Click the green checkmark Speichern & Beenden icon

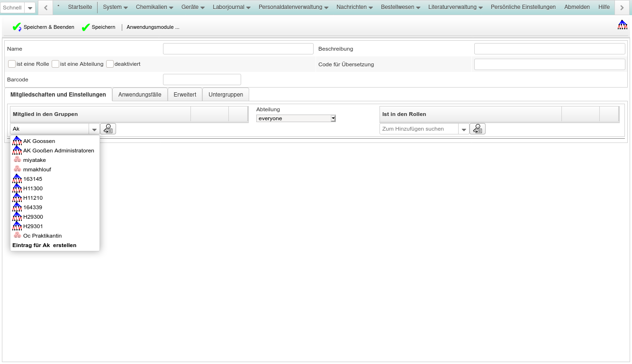tap(17, 27)
